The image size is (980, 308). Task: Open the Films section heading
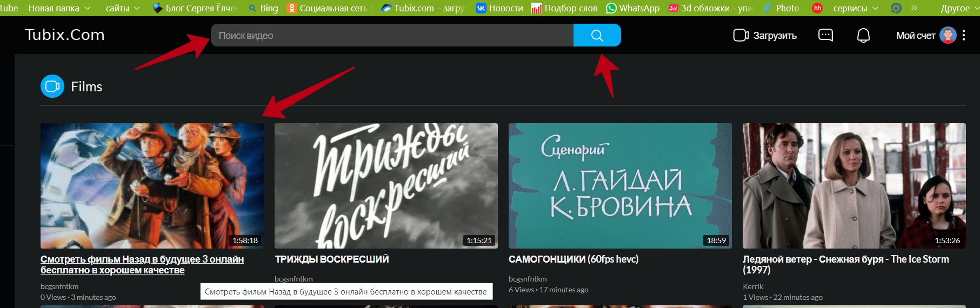point(86,86)
